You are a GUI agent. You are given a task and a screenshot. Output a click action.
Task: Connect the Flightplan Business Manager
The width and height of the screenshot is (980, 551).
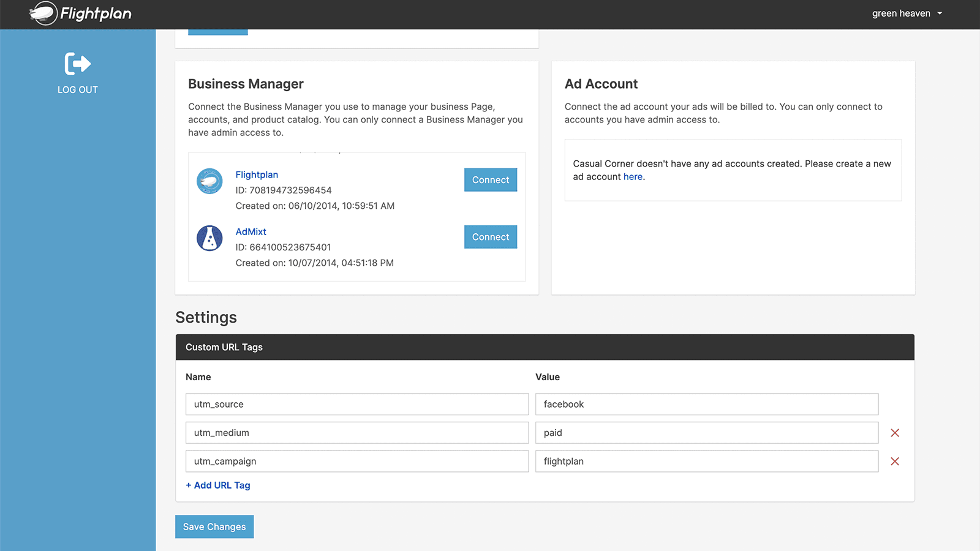[490, 180]
